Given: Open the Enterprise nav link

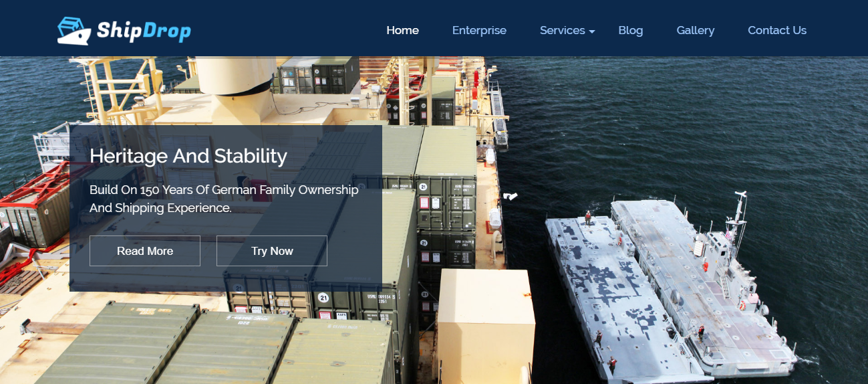Looking at the screenshot, I should point(479,30).
